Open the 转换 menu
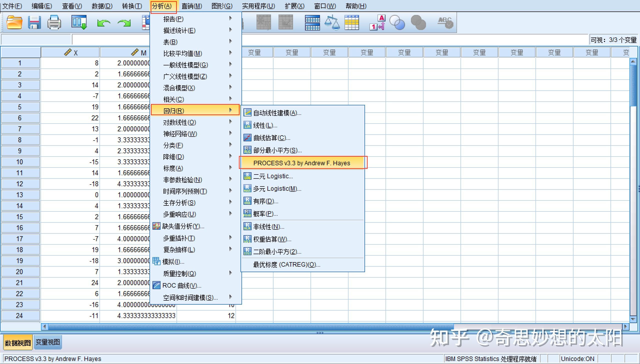 click(x=132, y=6)
